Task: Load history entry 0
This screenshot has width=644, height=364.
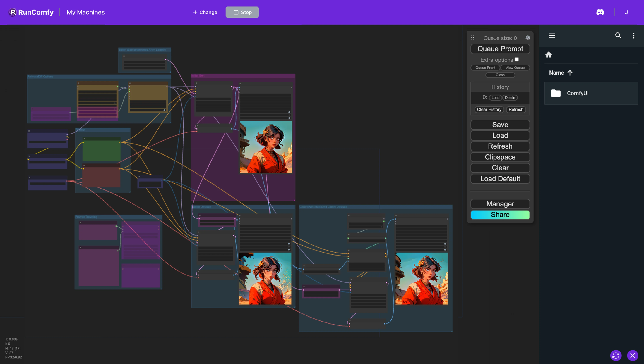Action: [x=495, y=97]
